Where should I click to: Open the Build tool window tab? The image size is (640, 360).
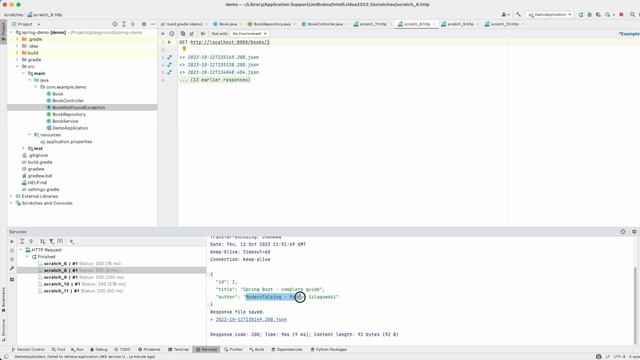(x=257, y=349)
